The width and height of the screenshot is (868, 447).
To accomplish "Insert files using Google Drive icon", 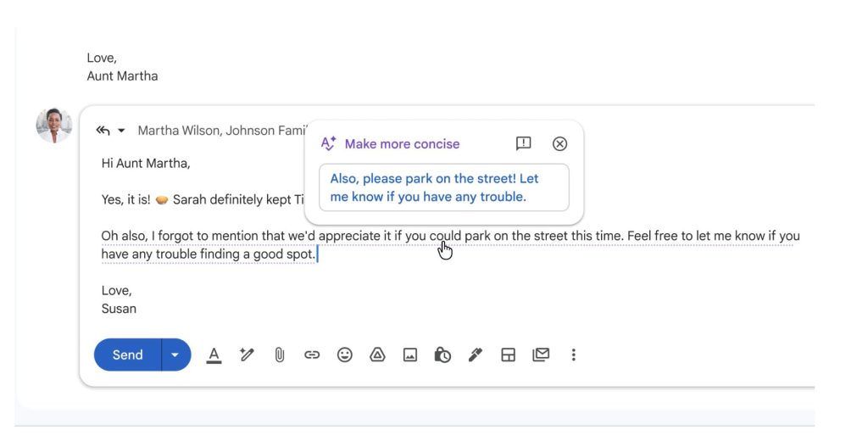I will [377, 355].
